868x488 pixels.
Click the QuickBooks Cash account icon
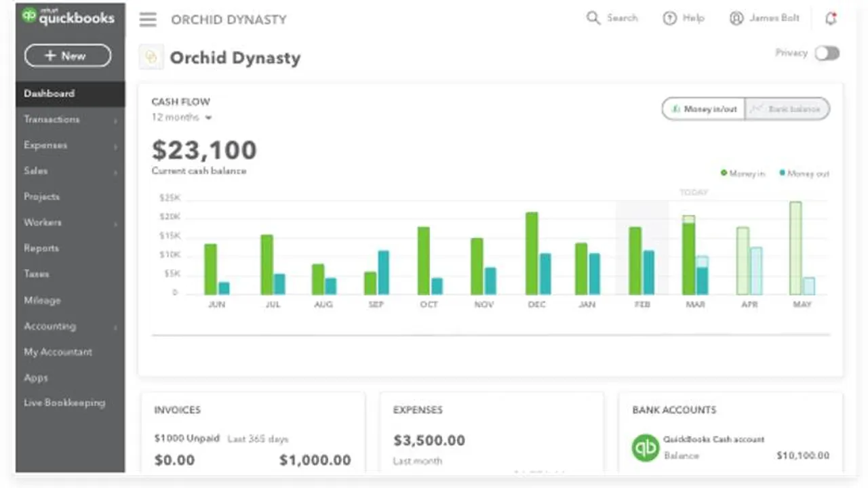tap(645, 448)
